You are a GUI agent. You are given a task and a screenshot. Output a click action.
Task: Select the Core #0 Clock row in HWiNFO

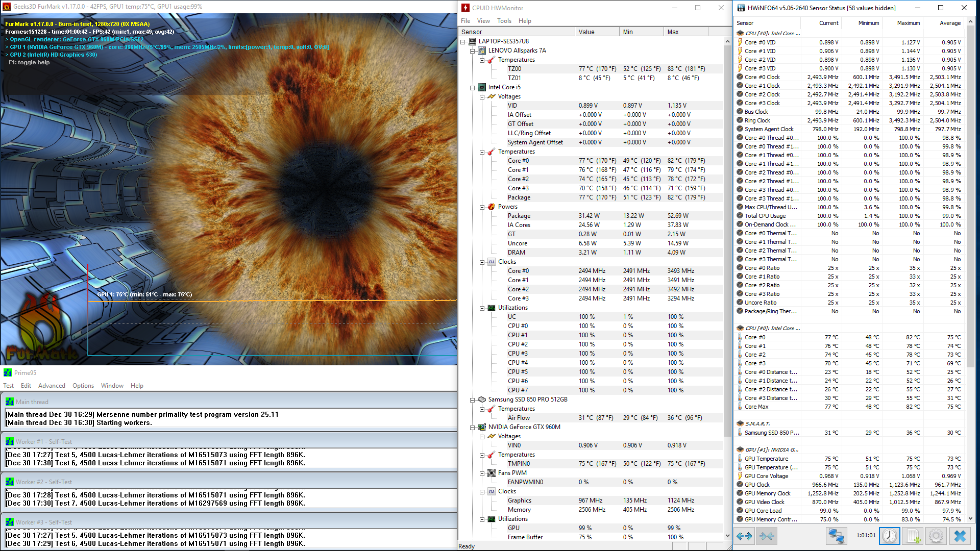[762, 78]
